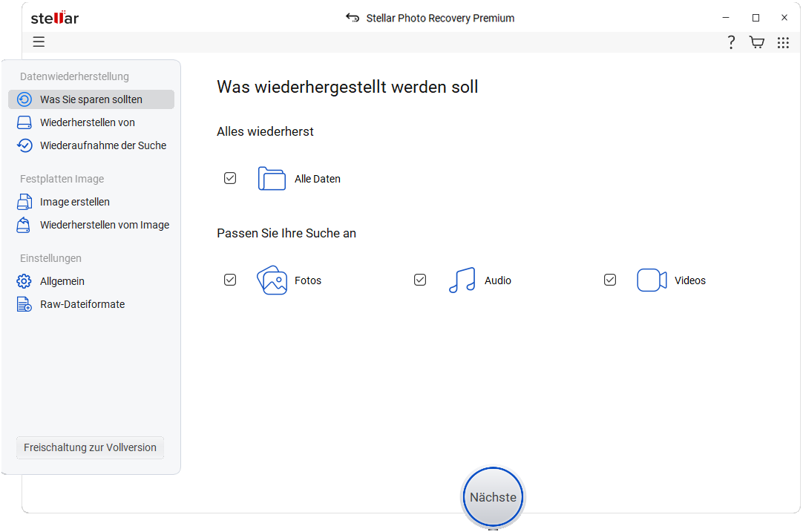Open the shopping cart icon
Screen dimensions: 803x532
pyautogui.click(x=757, y=42)
